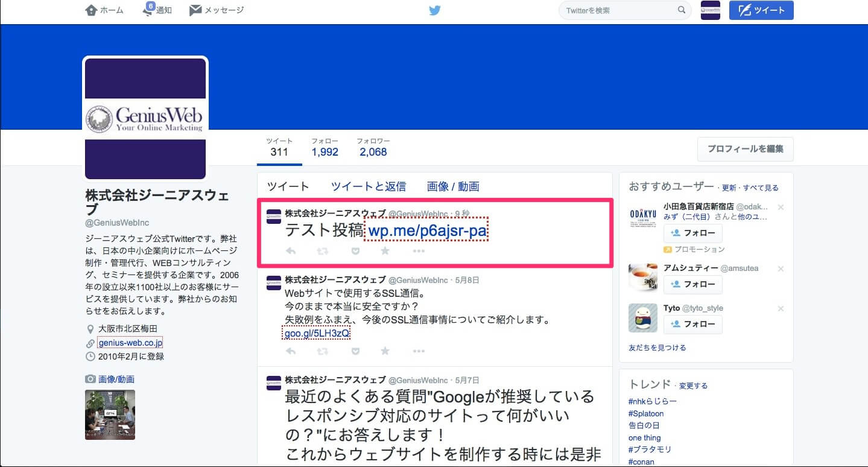This screenshot has width=868, height=467.
Task: Open メッセージ messages
Action: click(x=217, y=10)
